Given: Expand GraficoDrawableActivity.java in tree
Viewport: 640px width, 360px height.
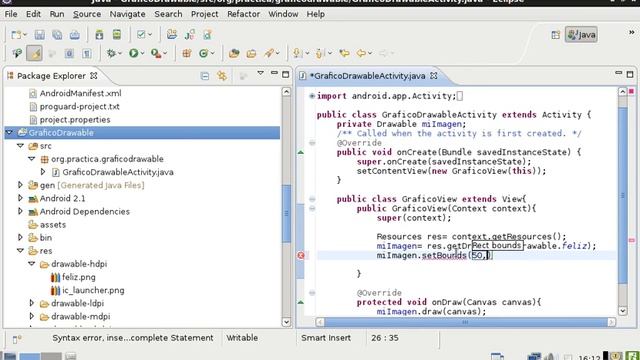Looking at the screenshot, I should coord(43,172).
